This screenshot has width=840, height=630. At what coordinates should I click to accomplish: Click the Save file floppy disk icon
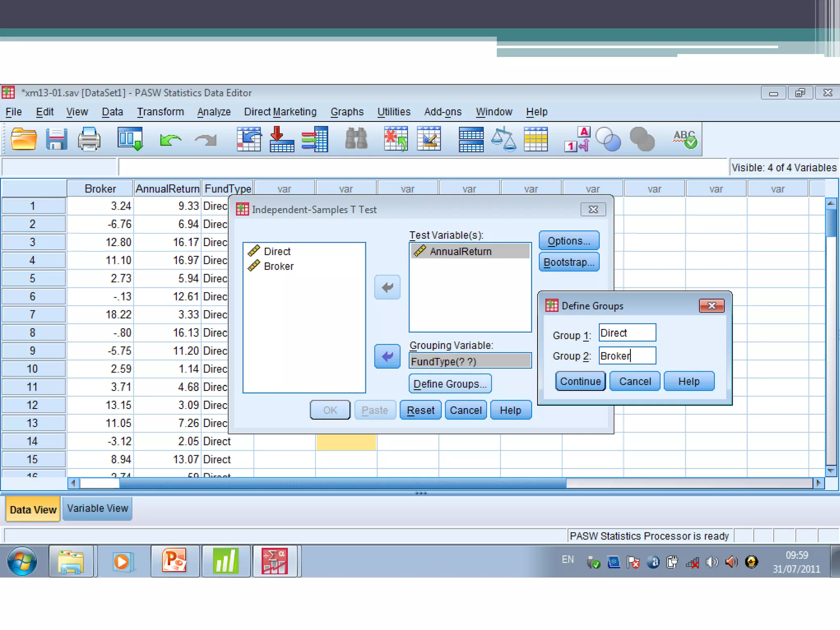click(x=57, y=139)
